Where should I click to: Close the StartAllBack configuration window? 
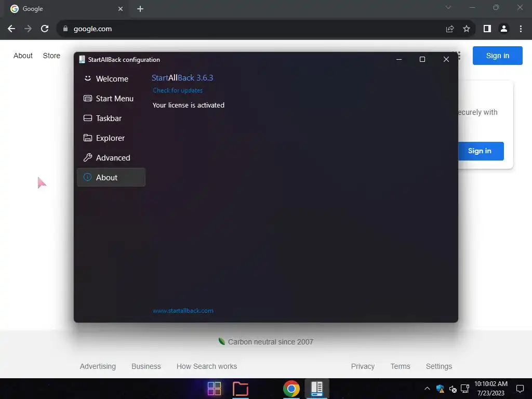[446, 59]
